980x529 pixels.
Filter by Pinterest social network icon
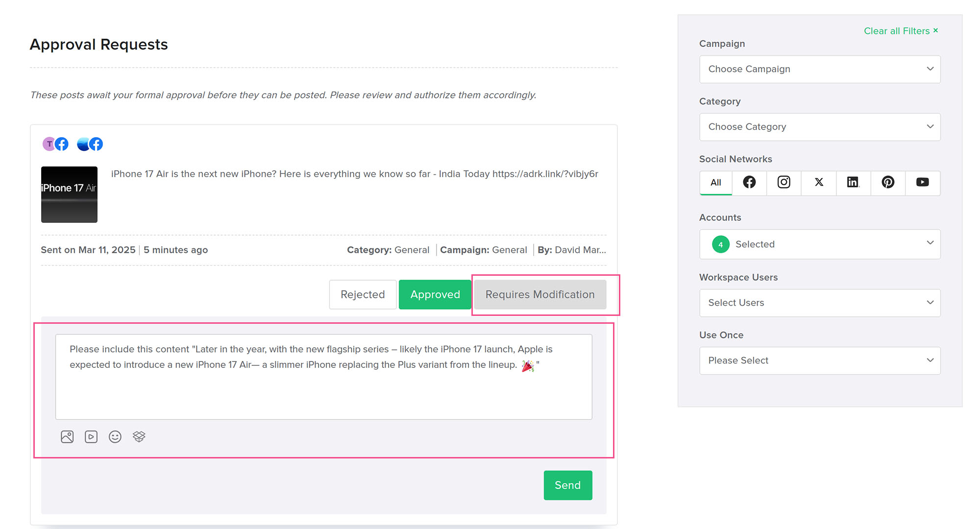(888, 182)
